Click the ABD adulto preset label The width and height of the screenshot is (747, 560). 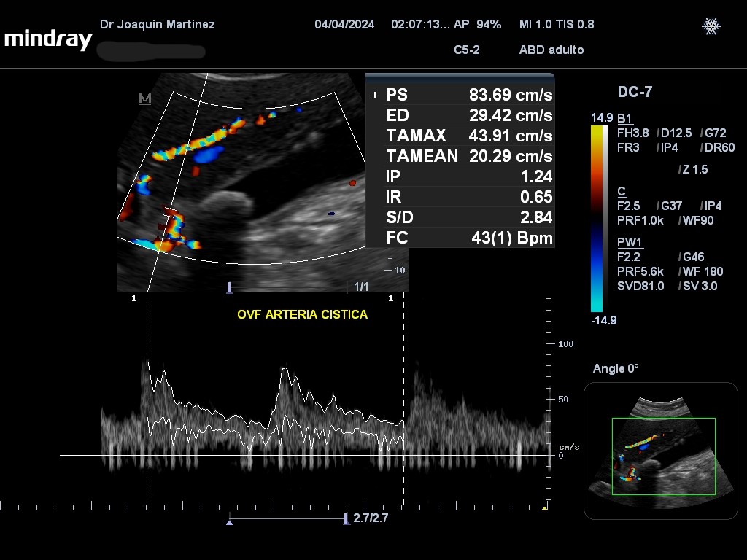tap(551, 50)
